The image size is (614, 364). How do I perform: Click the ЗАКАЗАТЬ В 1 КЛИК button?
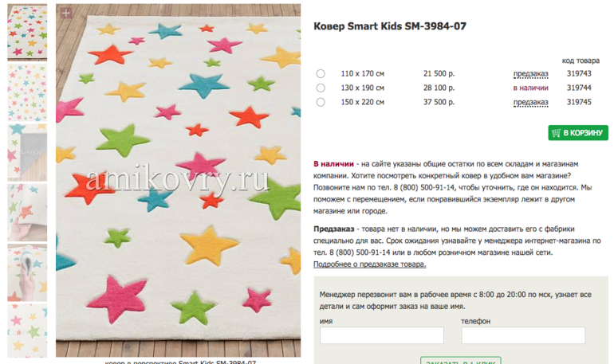pos(461,361)
